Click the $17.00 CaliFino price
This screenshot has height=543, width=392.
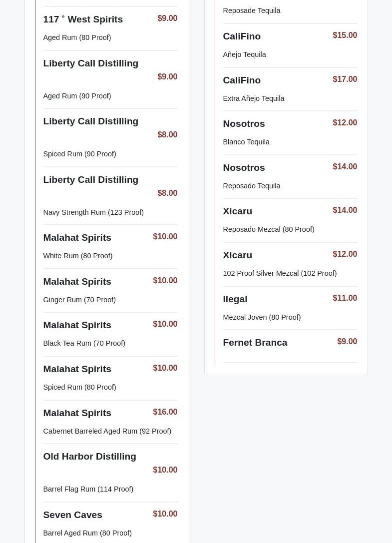pyautogui.click(x=345, y=79)
